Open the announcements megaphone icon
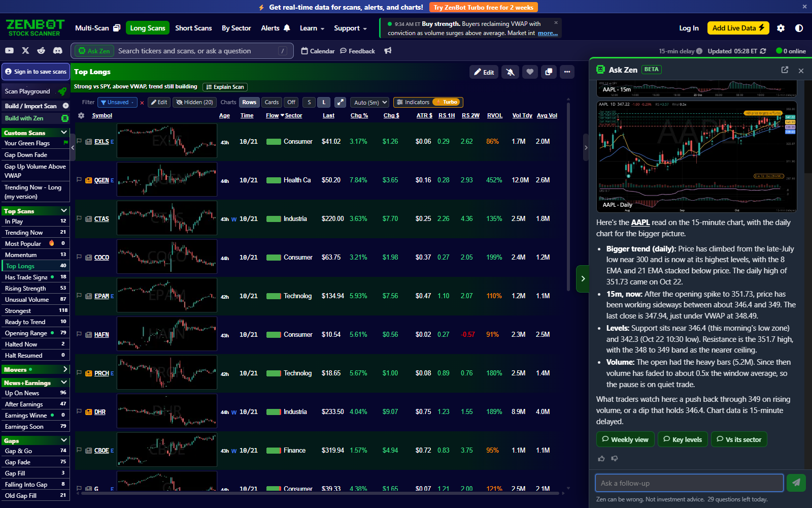Screen dimensions: 812x508 pos(388,51)
